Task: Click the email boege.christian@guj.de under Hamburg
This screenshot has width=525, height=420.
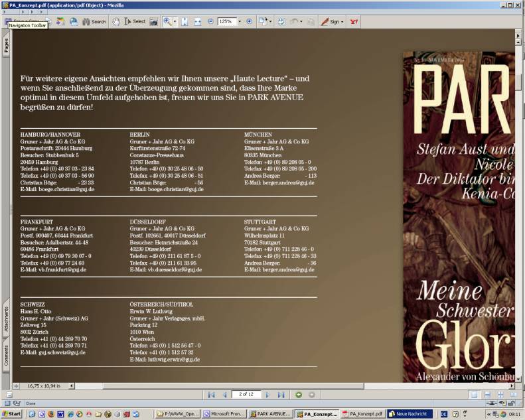Action: click(66, 189)
